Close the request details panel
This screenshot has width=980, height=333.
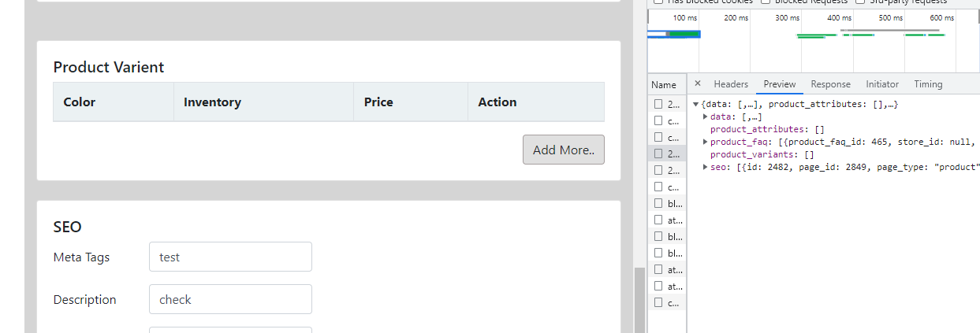pos(698,83)
